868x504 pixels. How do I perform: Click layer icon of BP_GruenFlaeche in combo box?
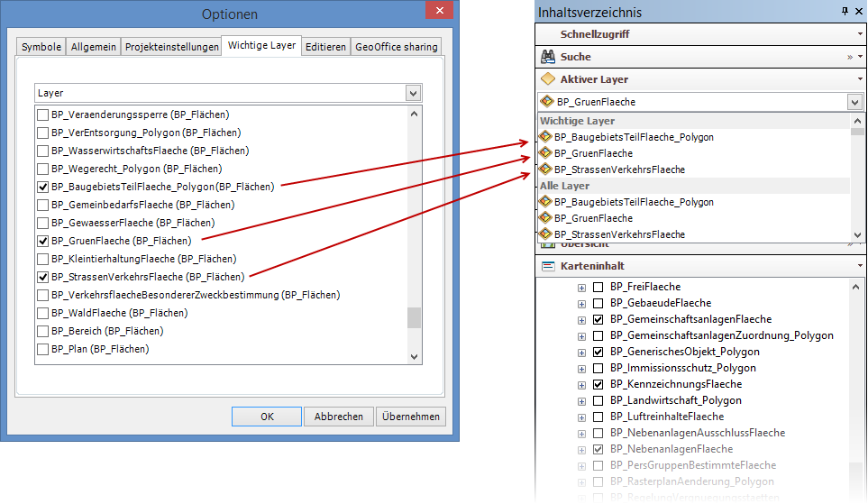coord(547,101)
